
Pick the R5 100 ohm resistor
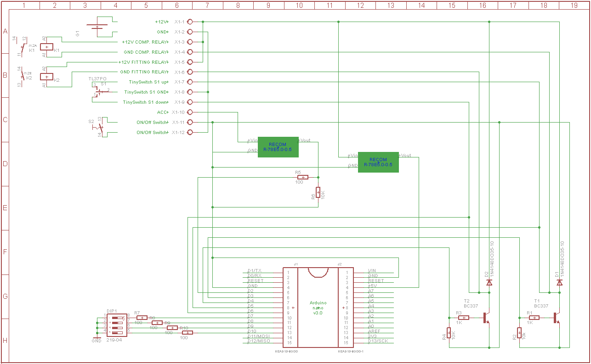pos(302,177)
